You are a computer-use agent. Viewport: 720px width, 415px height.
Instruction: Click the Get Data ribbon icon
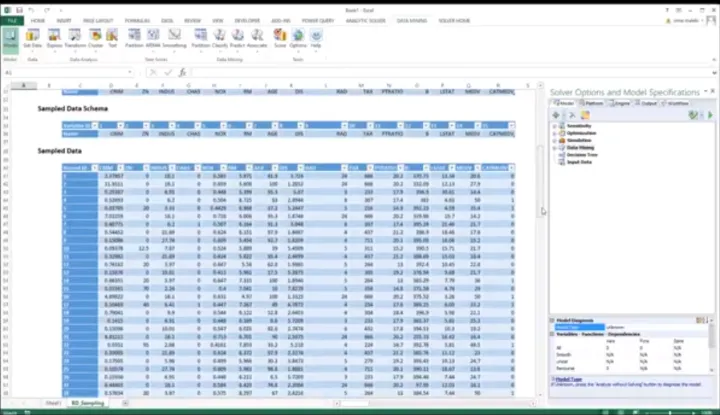32,37
